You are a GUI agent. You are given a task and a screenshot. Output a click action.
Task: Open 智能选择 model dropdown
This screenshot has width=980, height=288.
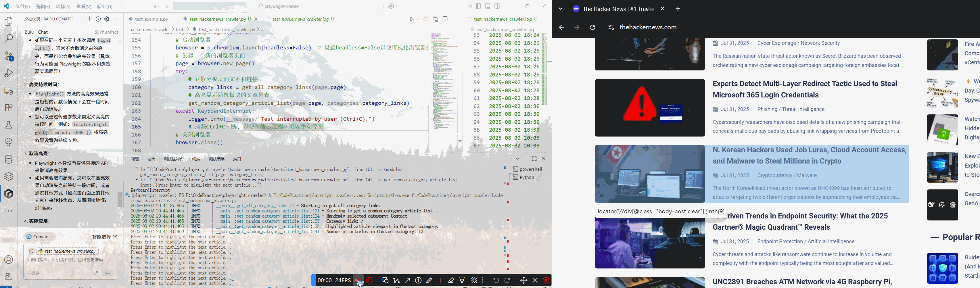click(x=104, y=237)
